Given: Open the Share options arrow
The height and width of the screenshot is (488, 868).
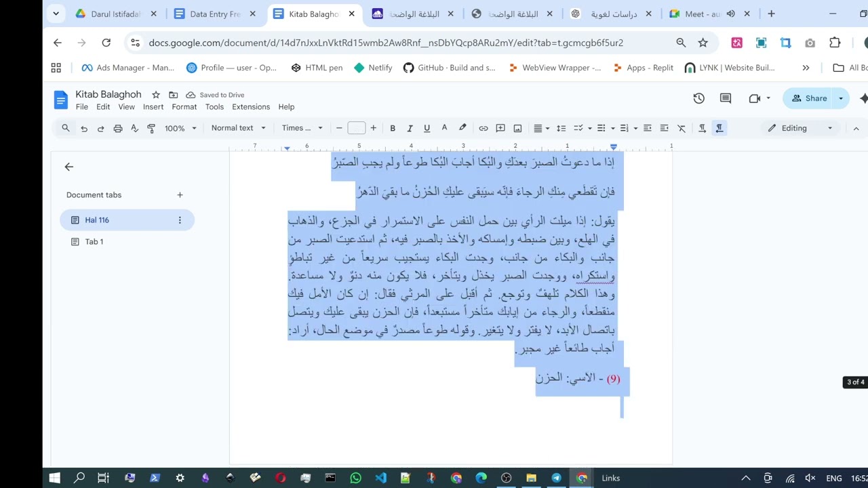Looking at the screenshot, I should point(841,98).
